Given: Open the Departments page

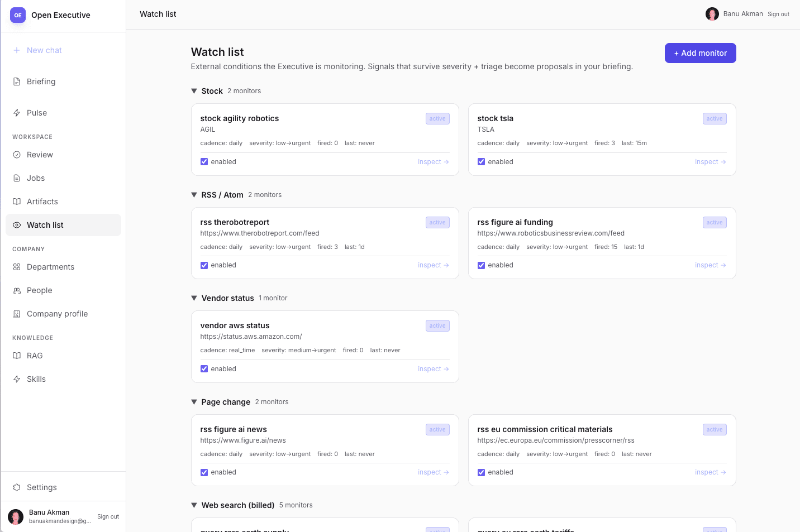Looking at the screenshot, I should [x=63, y=267].
